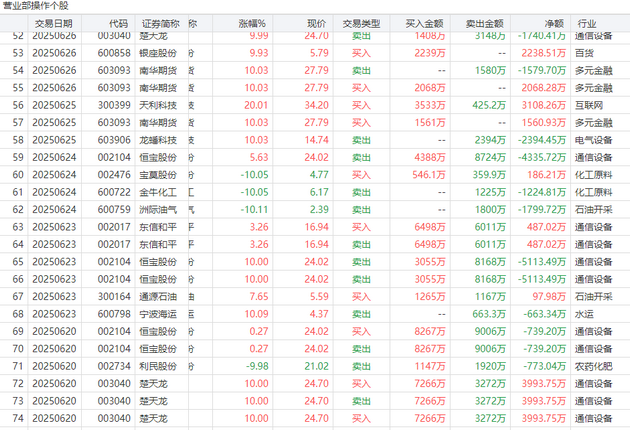Sort by the 交易类型 column header

coord(361,24)
